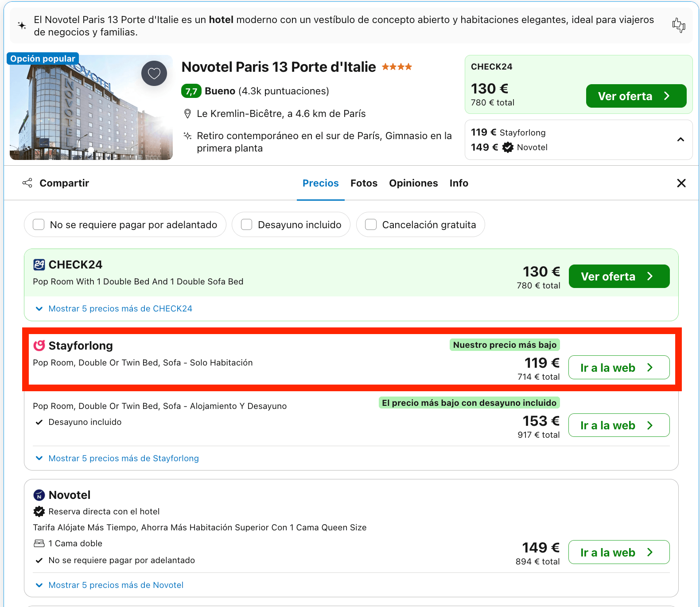
Task: Click the 119 € Stayforlong summary line
Action: click(508, 132)
